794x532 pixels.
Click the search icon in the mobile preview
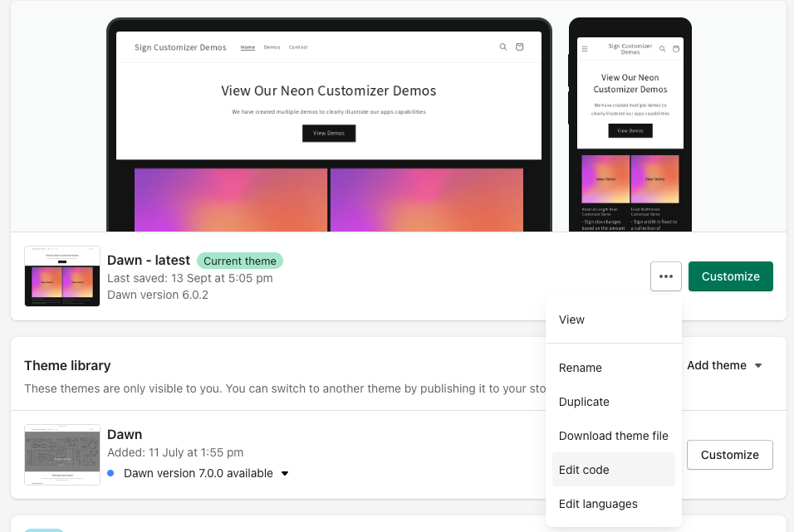(x=664, y=49)
